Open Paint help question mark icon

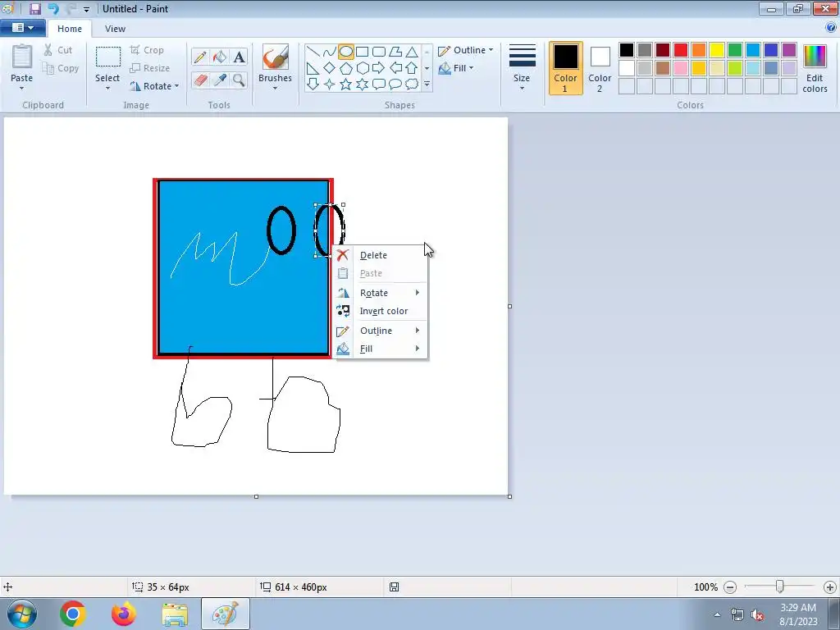pos(830,28)
